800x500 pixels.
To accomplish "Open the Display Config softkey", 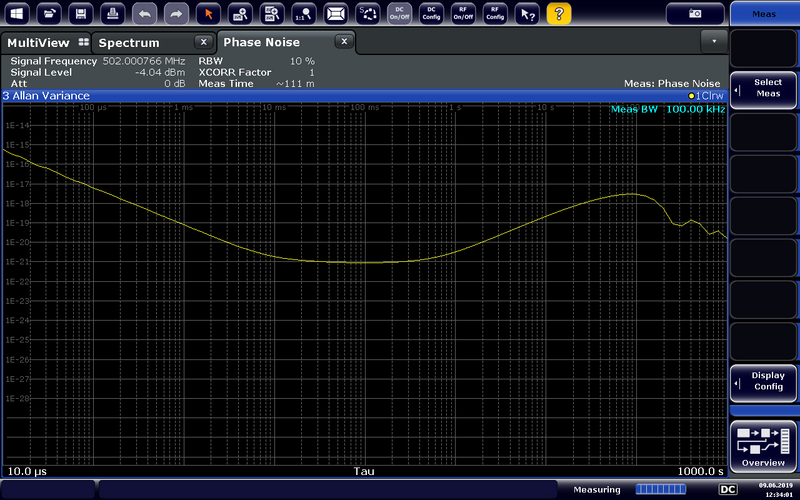I will tap(765, 381).
